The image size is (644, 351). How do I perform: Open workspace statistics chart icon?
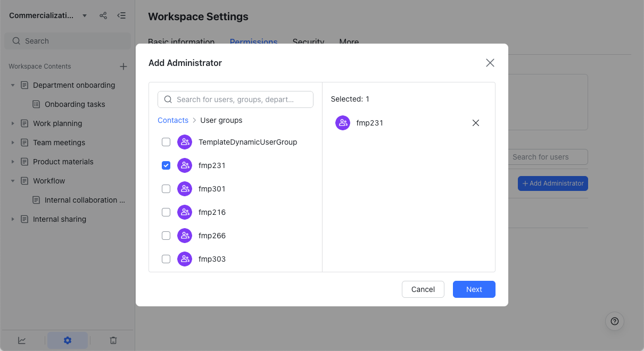tap(22, 340)
